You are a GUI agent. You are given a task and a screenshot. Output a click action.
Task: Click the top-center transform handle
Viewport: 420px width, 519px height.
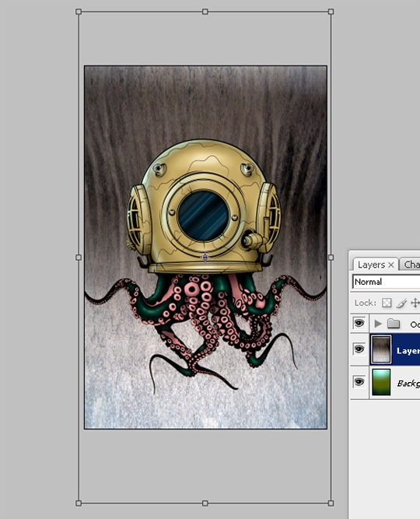point(205,12)
